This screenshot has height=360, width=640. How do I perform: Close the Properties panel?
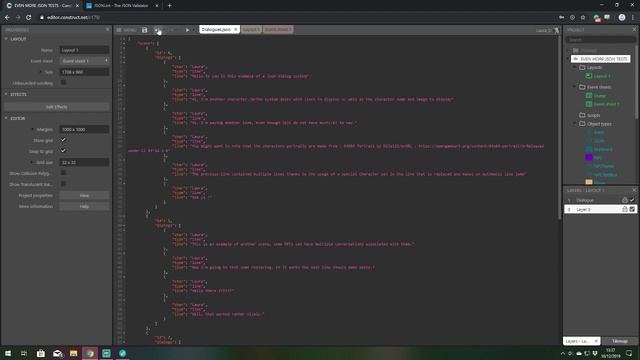(x=107, y=29)
